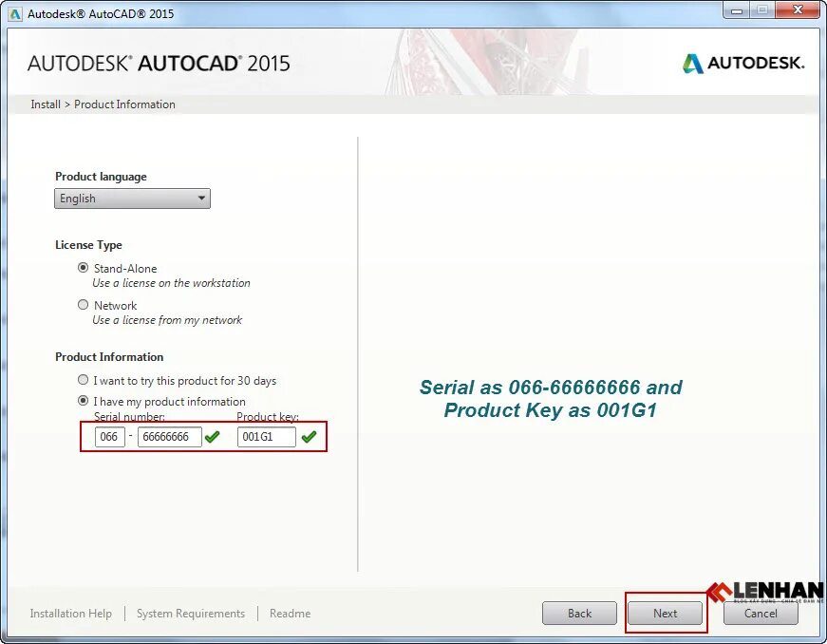Click Install in the breadcrumb
This screenshot has height=644, width=827.
pos(46,104)
